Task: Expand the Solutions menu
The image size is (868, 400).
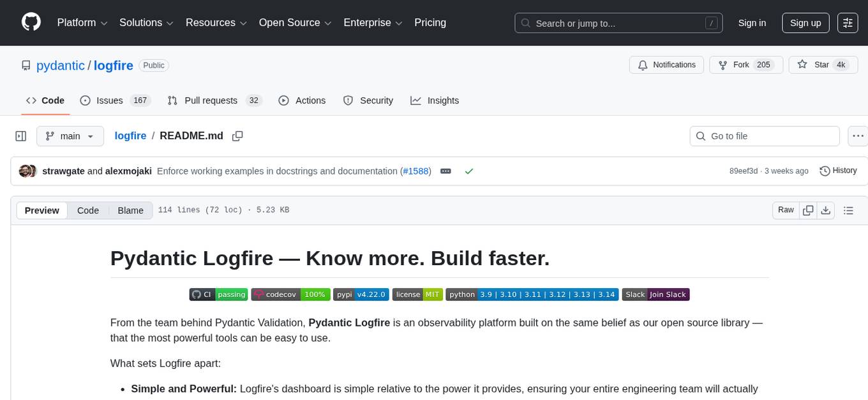Action: pyautogui.click(x=146, y=22)
